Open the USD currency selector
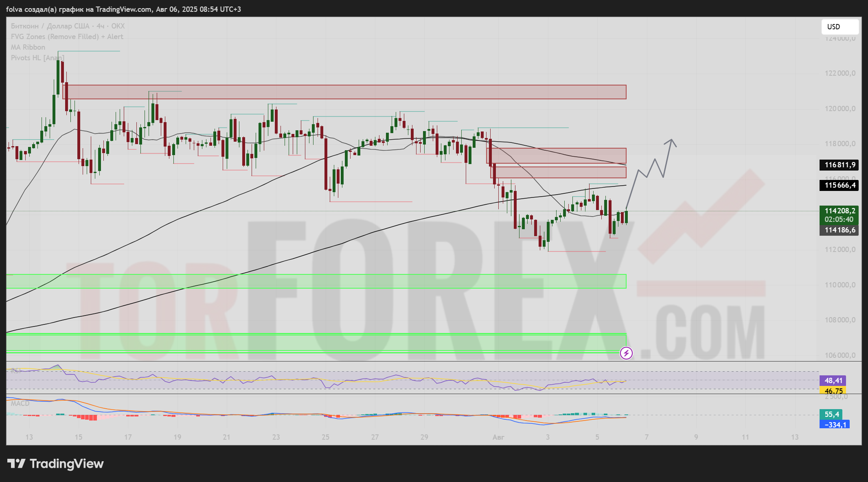The height and width of the screenshot is (482, 868). 840,27
